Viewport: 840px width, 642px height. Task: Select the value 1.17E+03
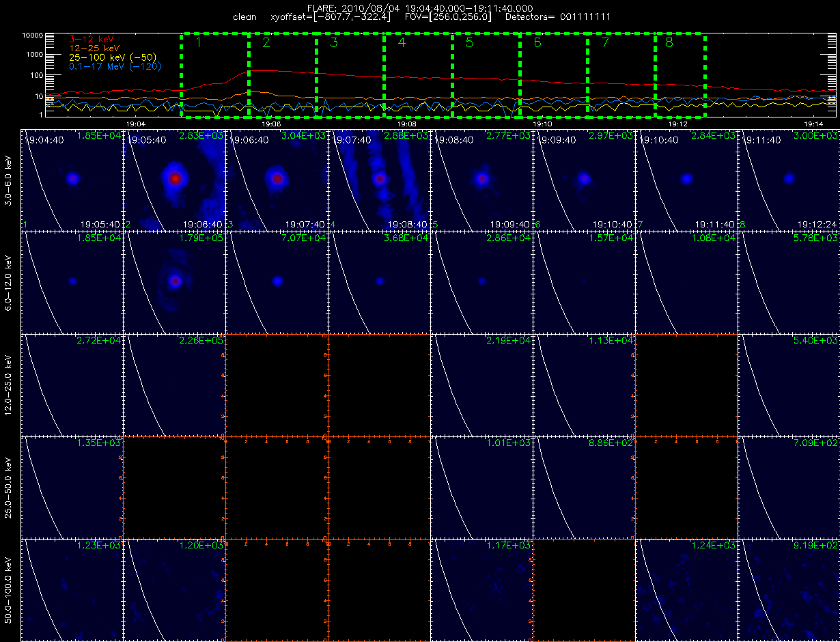click(508, 545)
